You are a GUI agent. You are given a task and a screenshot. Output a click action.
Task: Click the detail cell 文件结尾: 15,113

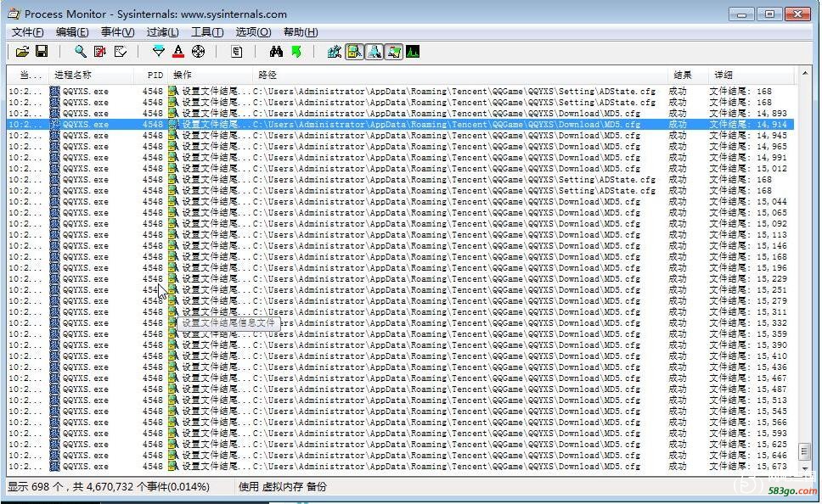tap(748, 235)
